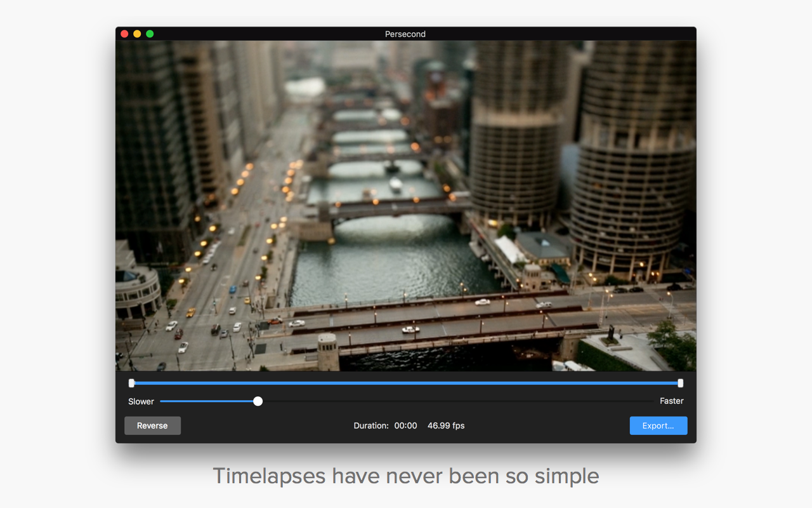Close the Persecond window with red button
The image size is (812, 508).
[x=124, y=34]
